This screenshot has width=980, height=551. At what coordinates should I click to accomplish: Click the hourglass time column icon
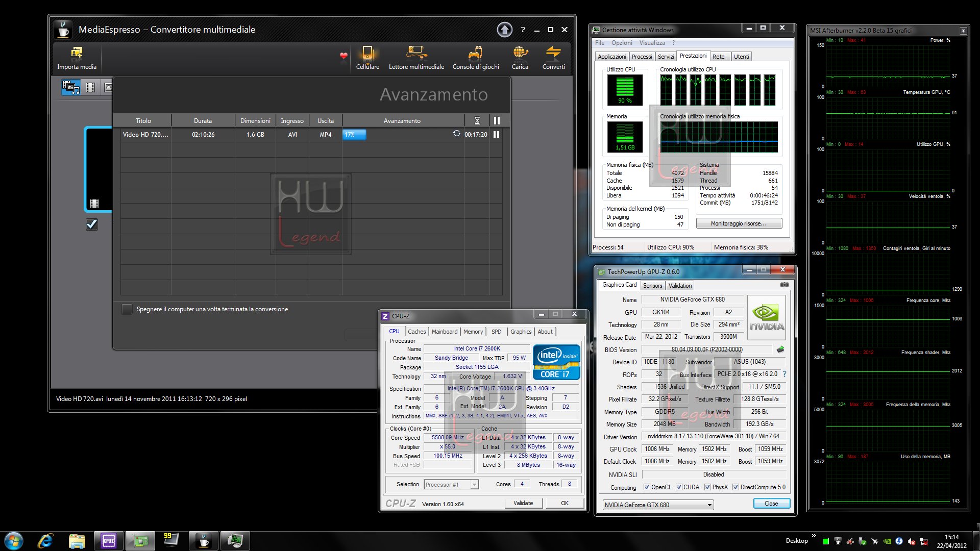tap(477, 121)
